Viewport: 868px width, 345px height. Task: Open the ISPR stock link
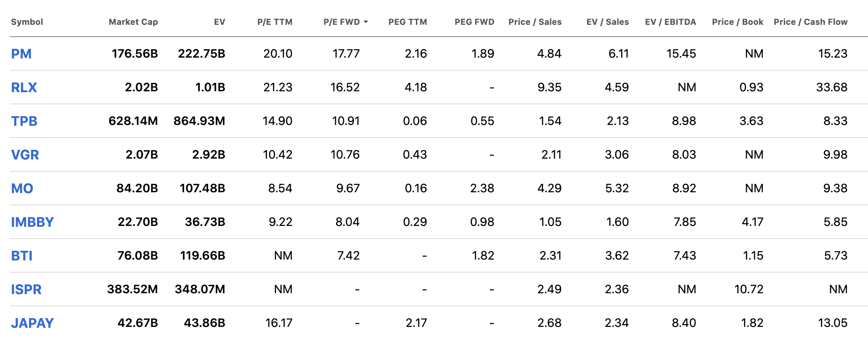(x=26, y=289)
